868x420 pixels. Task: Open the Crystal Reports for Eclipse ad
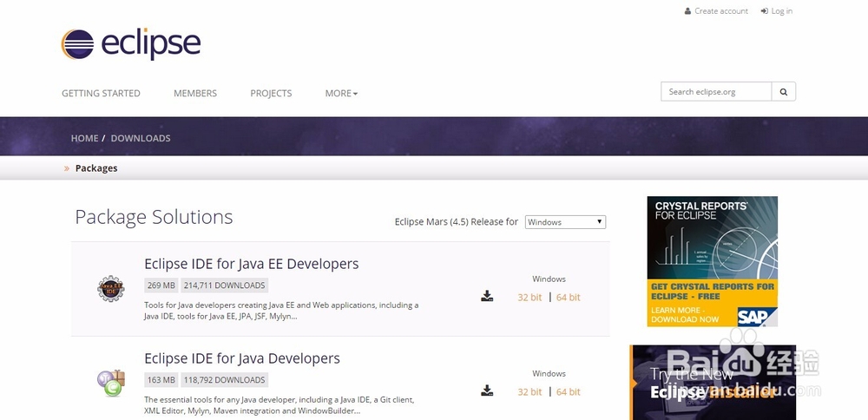712,261
